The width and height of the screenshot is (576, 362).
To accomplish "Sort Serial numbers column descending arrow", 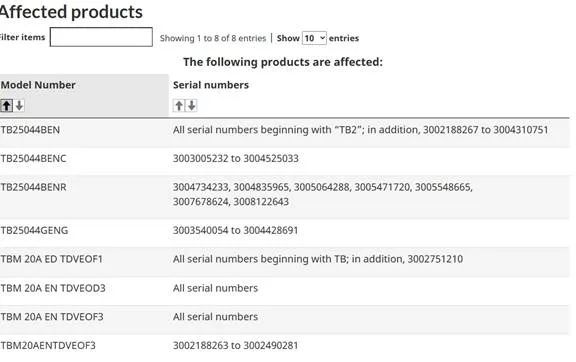I will [192, 105].
